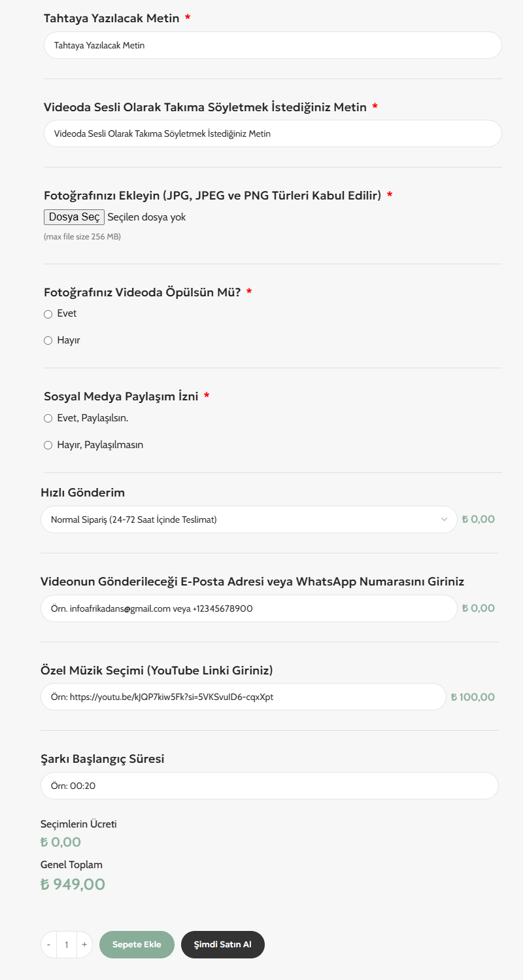Choose Evet, Paylaşılsın radio option

click(48, 419)
